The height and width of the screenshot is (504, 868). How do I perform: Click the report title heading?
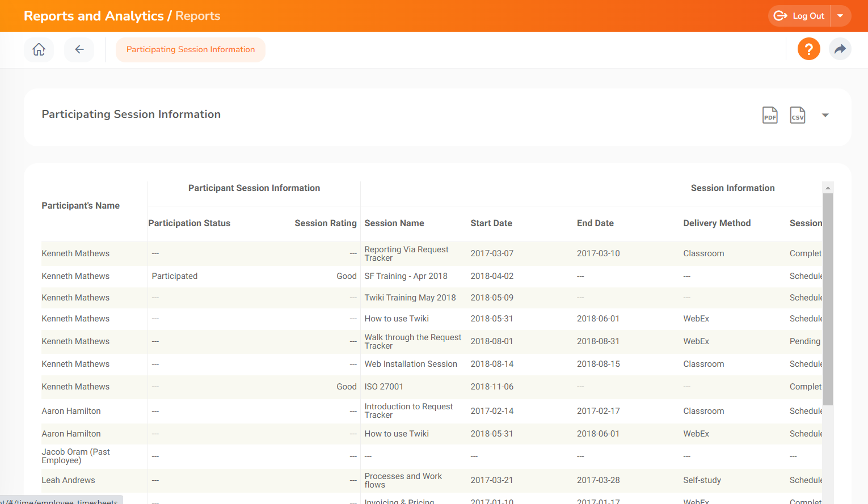coord(131,114)
